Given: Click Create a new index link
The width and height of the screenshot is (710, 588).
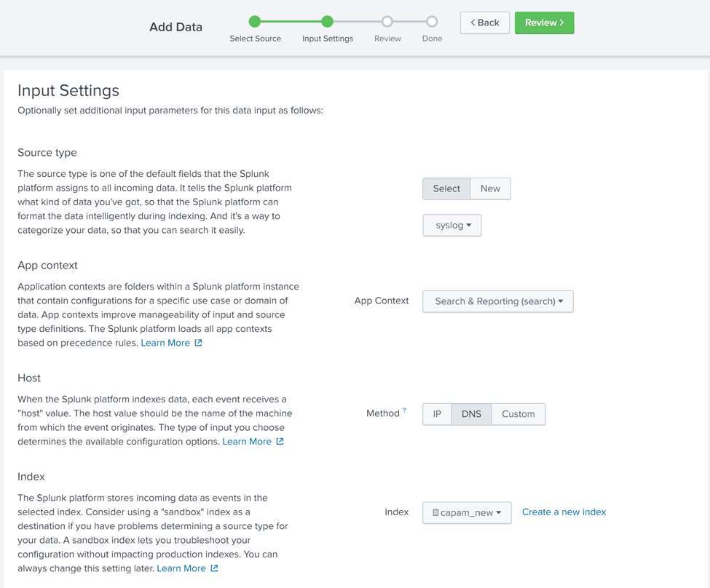Looking at the screenshot, I should [564, 512].
